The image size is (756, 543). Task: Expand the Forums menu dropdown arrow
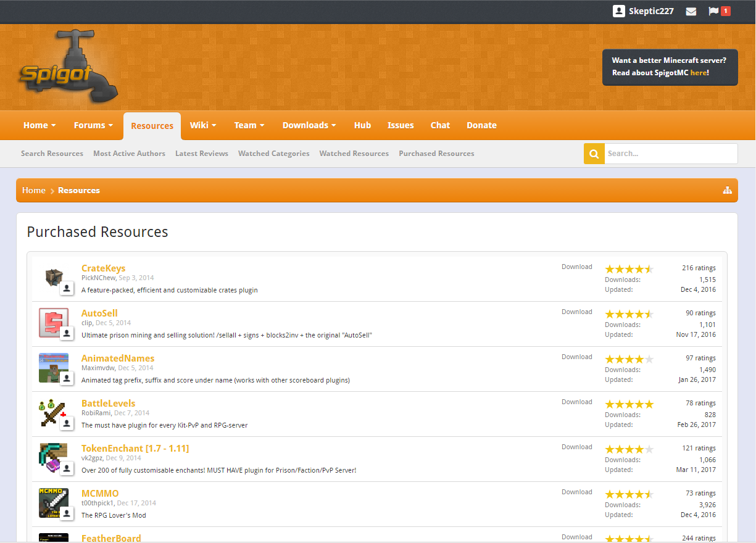pos(110,125)
